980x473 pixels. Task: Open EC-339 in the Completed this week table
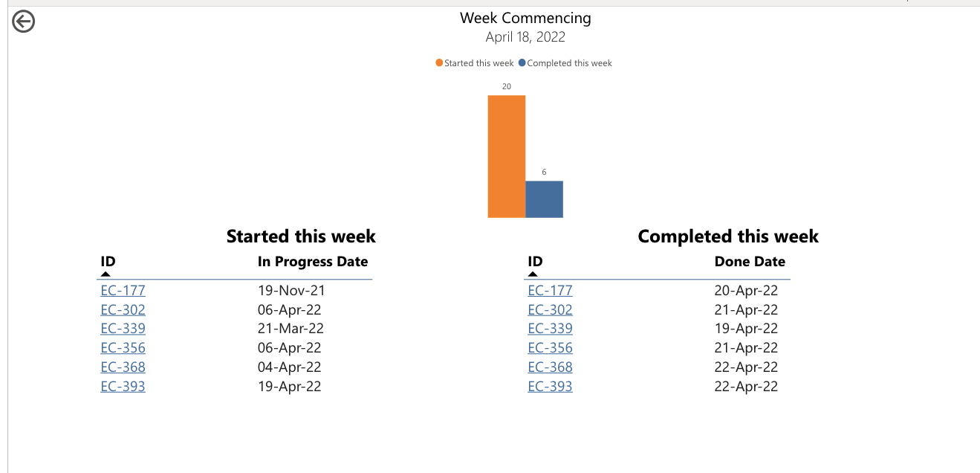(550, 328)
